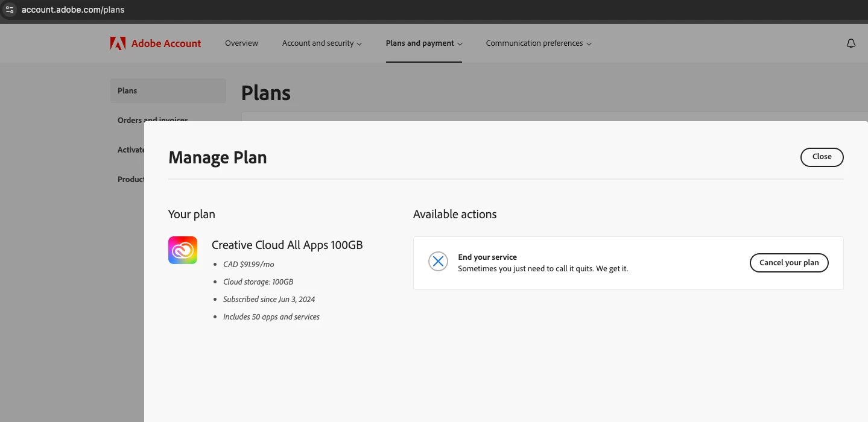Open the Overview tab
The image size is (868, 422).
pyautogui.click(x=241, y=43)
